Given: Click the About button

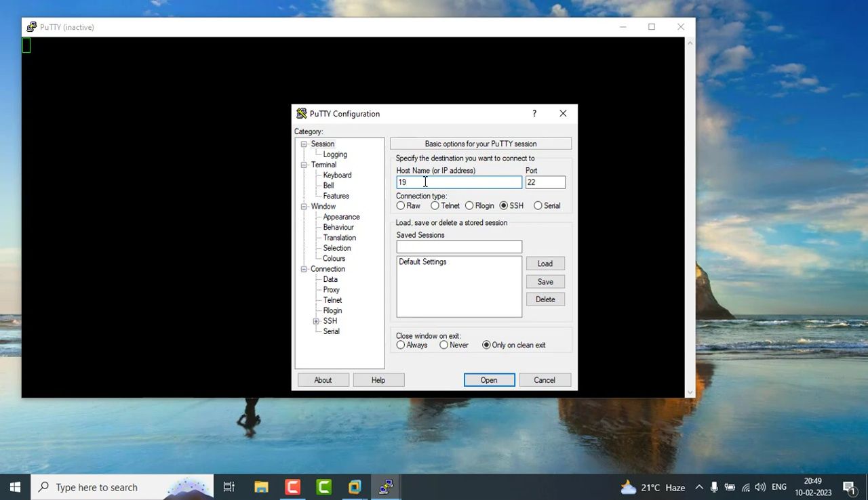Looking at the screenshot, I should click(323, 380).
